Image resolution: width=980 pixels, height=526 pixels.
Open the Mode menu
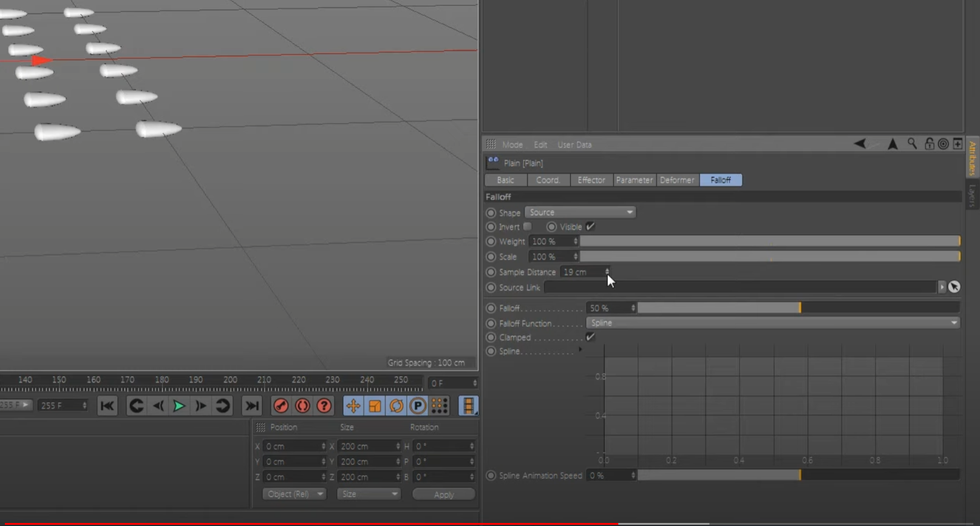click(x=512, y=145)
